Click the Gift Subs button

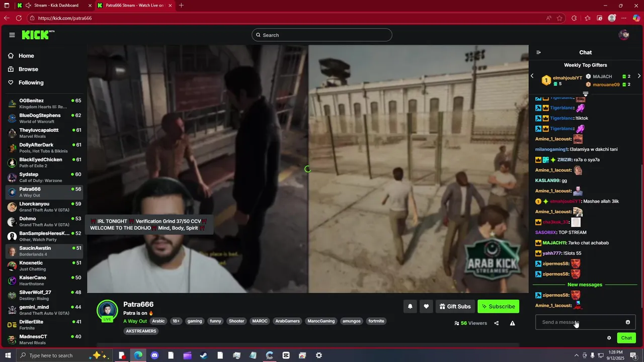(455, 306)
